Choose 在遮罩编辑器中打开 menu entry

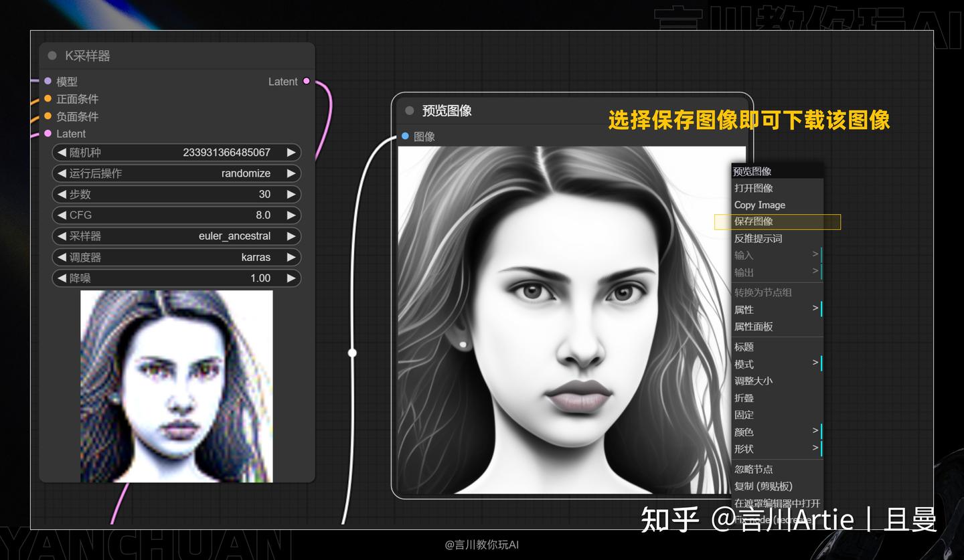click(777, 503)
